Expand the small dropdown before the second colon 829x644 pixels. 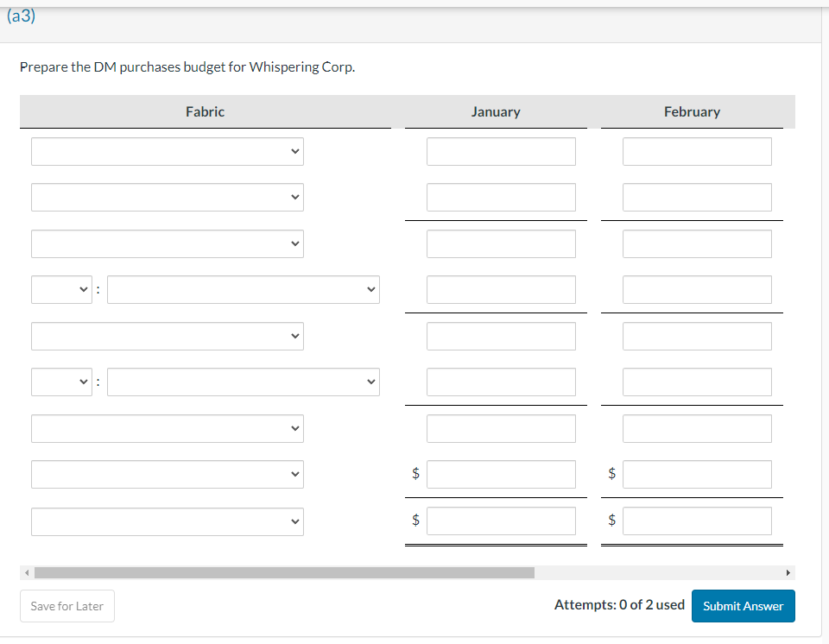[x=61, y=382]
